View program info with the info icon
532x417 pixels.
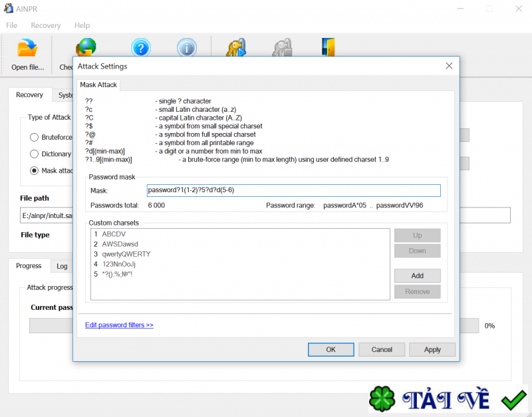187,47
